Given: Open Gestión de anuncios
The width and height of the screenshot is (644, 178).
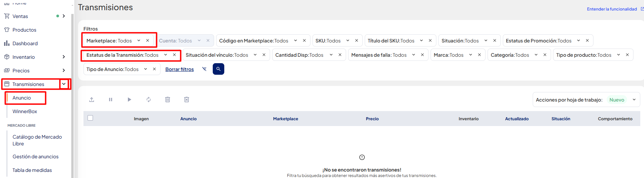Looking at the screenshot, I should pos(36,157).
